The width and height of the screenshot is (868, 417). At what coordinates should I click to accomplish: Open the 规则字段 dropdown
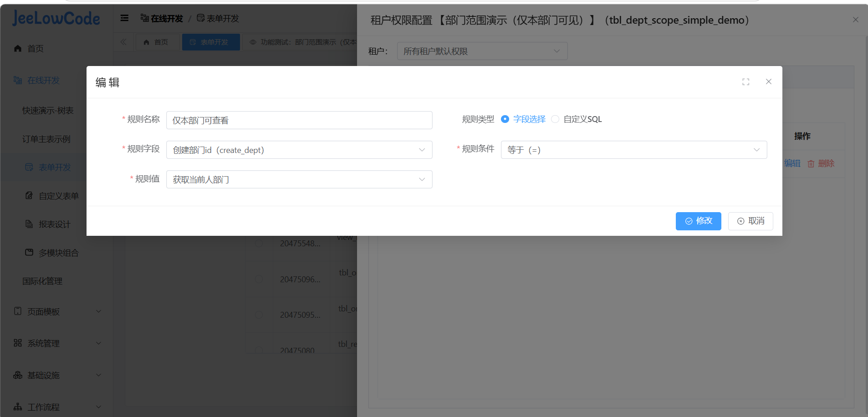[299, 150]
